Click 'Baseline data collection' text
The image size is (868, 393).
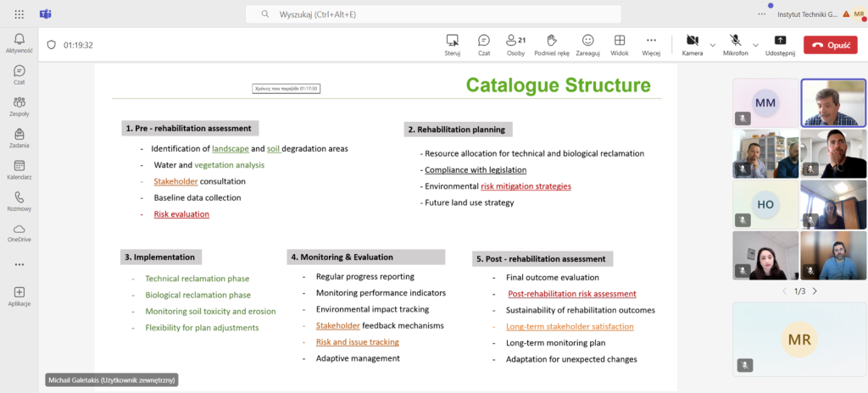198,197
